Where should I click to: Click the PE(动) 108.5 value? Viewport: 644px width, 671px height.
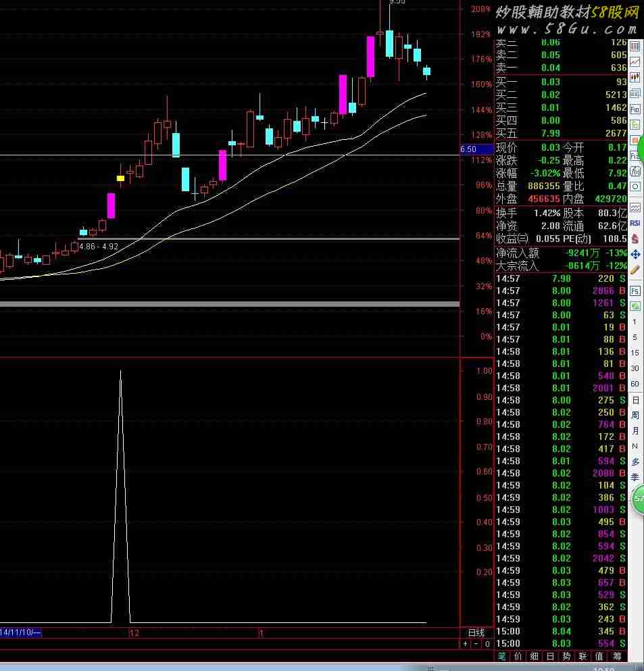[615, 239]
